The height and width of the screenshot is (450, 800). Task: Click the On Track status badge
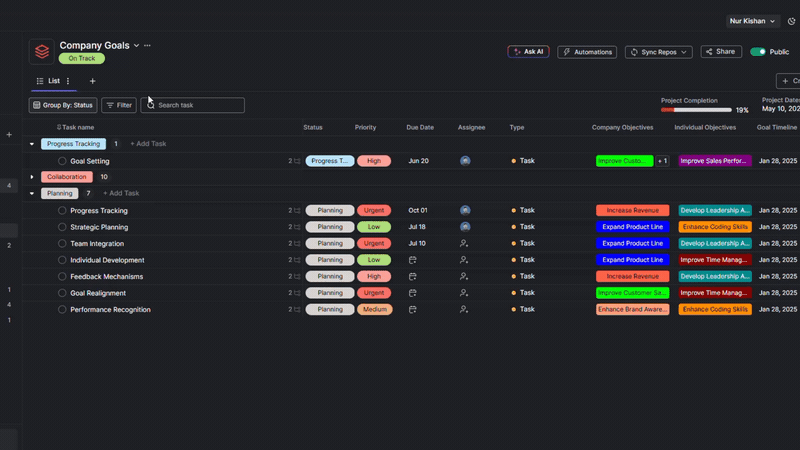coord(82,58)
